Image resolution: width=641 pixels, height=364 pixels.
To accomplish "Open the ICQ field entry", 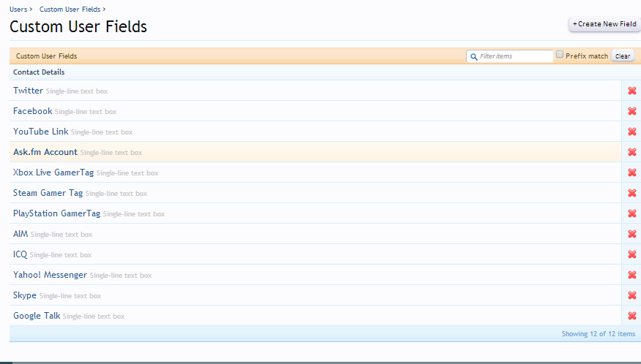I will (20, 254).
